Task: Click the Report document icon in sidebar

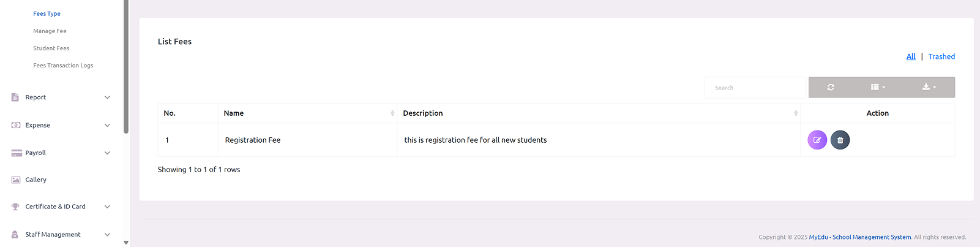Action: point(15,97)
